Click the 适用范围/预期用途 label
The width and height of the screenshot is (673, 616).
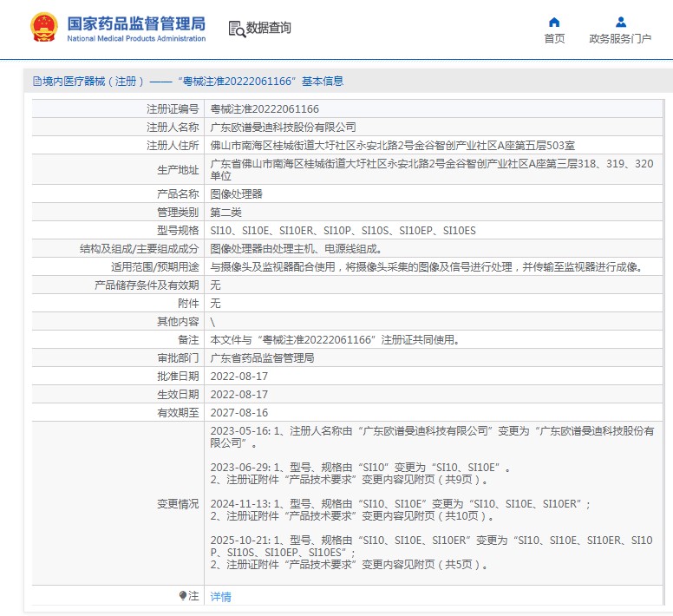pos(155,267)
